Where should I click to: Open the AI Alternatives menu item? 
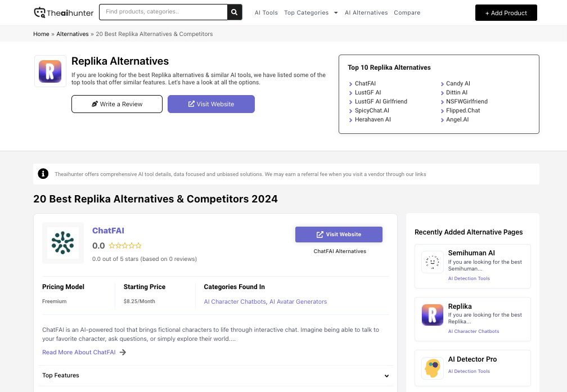click(x=366, y=13)
